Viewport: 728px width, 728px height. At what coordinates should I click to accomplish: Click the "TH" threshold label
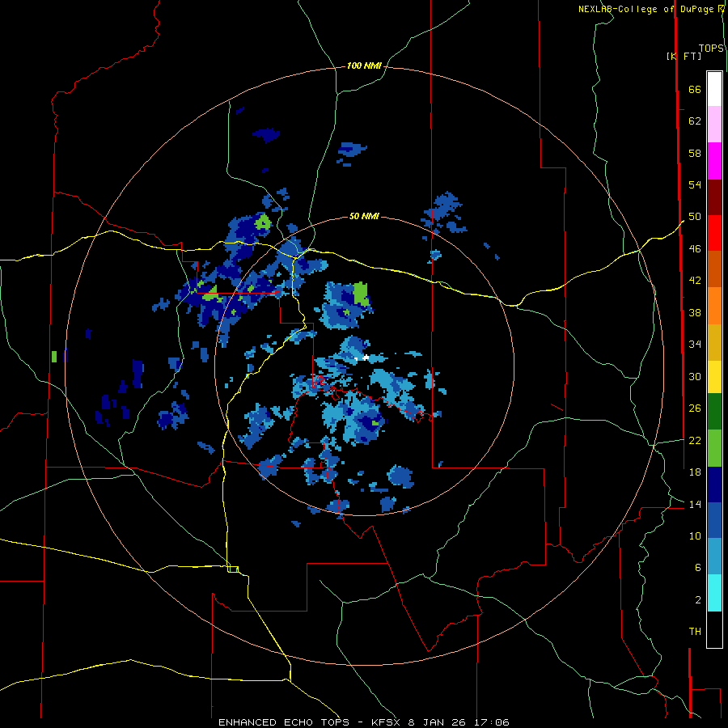pos(695,631)
